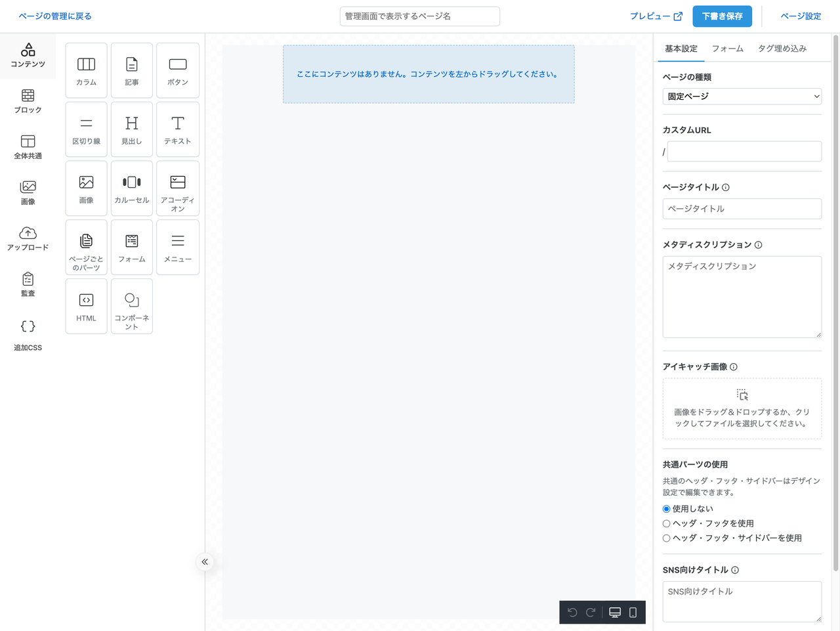Open the 画像 panel in left sidebar
840x631 pixels.
(28, 190)
